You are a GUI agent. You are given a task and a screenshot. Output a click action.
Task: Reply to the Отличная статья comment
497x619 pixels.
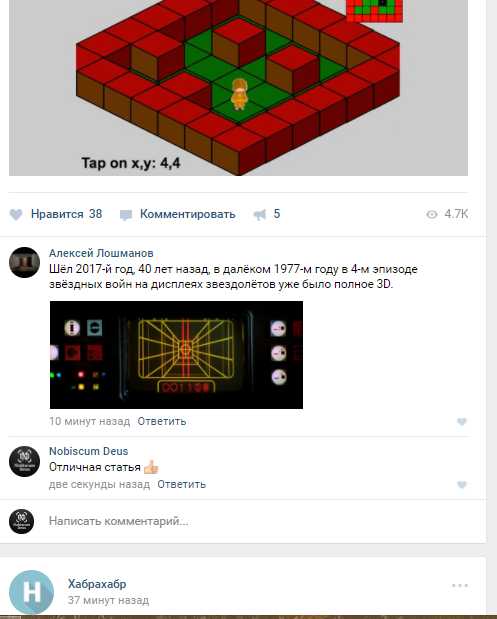coord(182,484)
